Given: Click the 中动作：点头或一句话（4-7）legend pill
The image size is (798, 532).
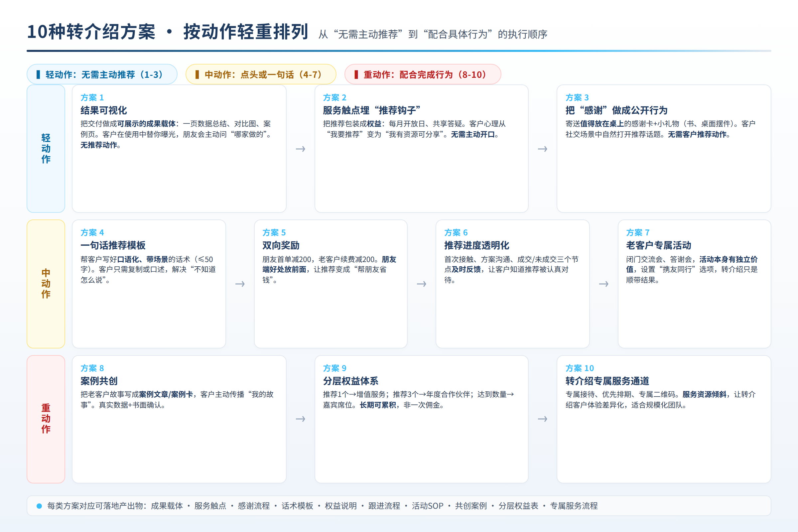Looking at the screenshot, I should point(261,74).
